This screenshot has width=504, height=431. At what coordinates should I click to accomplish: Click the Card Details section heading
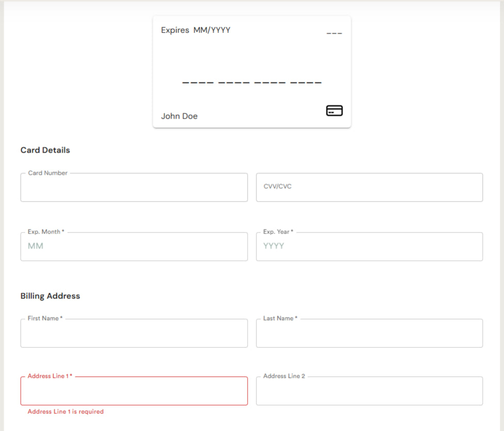point(45,150)
